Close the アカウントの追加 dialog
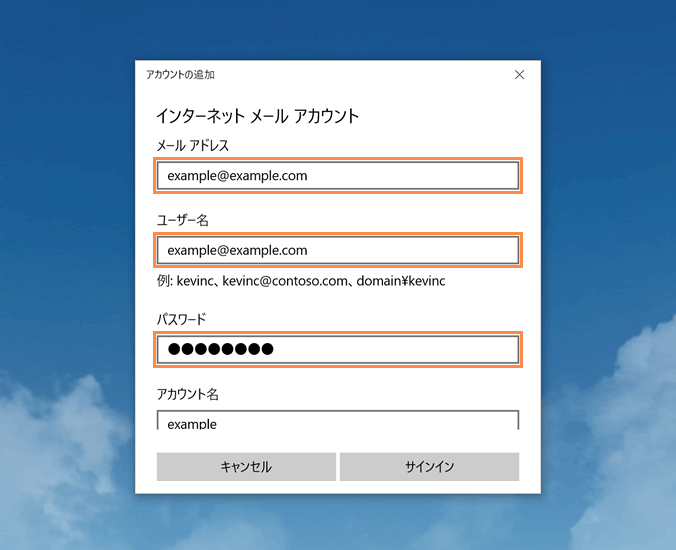 coord(520,75)
